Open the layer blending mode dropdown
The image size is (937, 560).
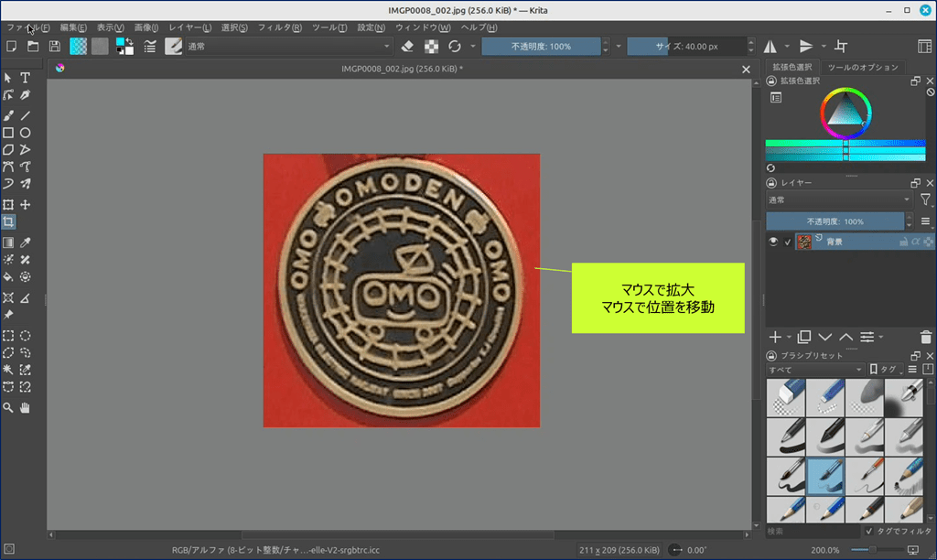[x=838, y=199]
